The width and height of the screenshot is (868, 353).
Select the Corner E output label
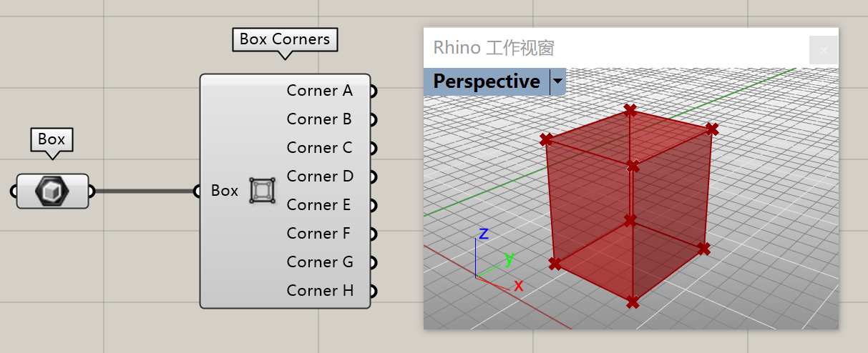point(318,205)
